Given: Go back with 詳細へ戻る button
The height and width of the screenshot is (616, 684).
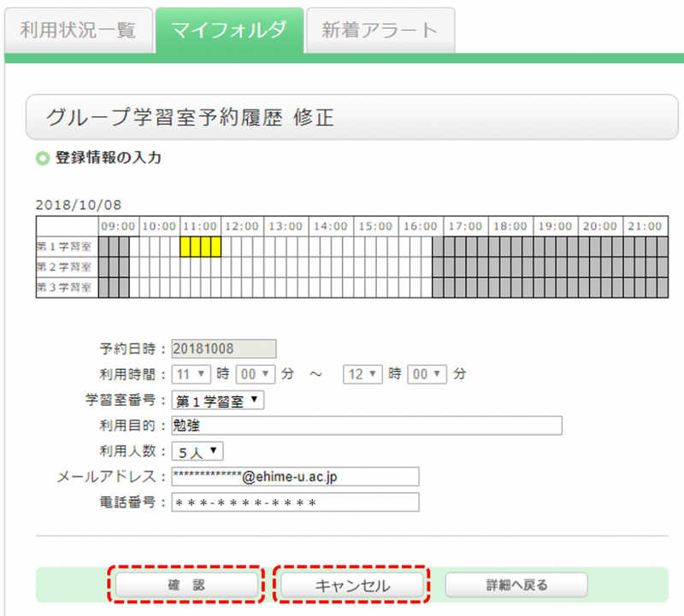Looking at the screenshot, I should point(516,585).
